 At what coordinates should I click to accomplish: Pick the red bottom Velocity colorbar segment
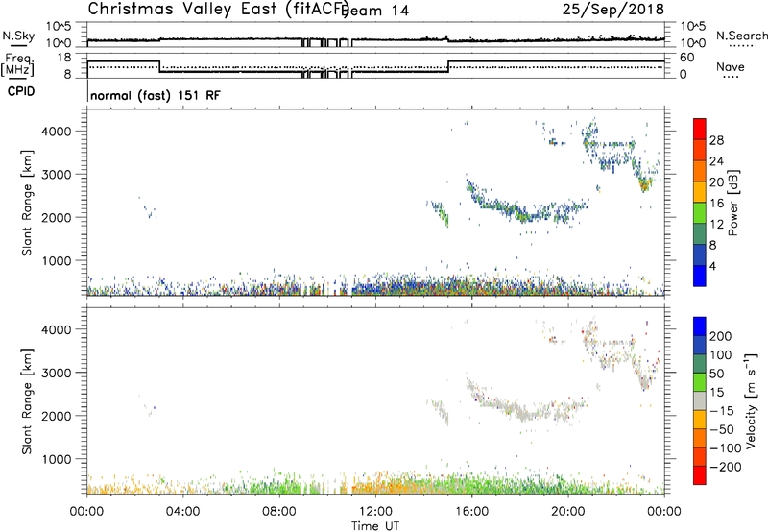click(700, 475)
